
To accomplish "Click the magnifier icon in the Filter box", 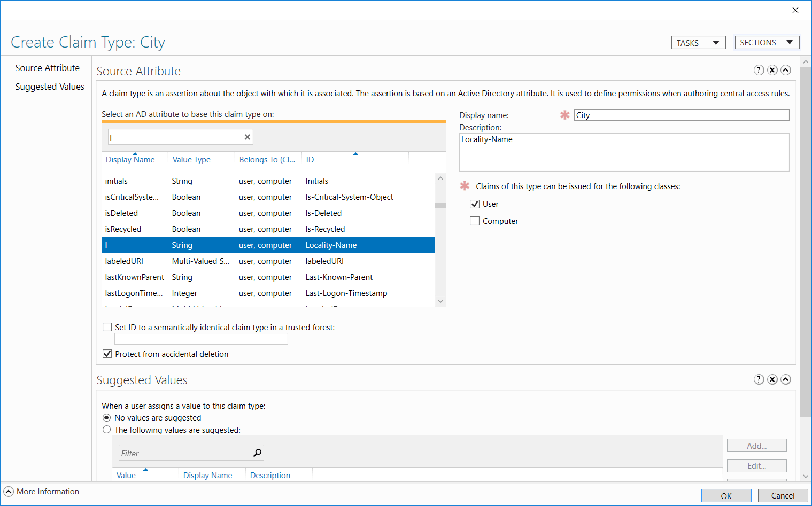I will click(x=258, y=453).
